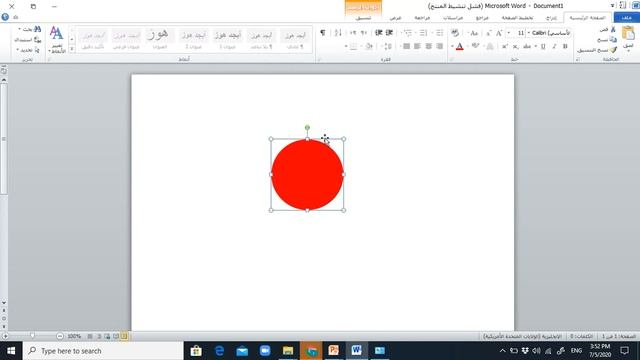Click the Paste clipboard icon
The width and height of the screenshot is (640, 360).
(x=628, y=33)
